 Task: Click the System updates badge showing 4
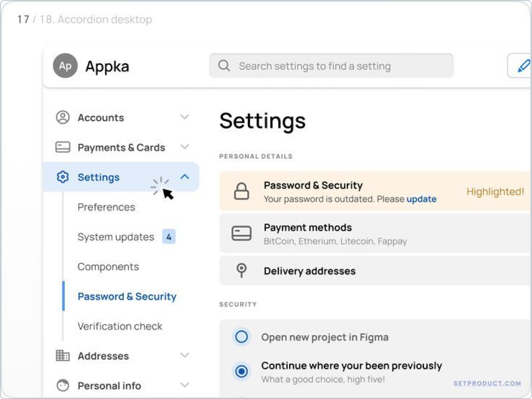click(169, 236)
